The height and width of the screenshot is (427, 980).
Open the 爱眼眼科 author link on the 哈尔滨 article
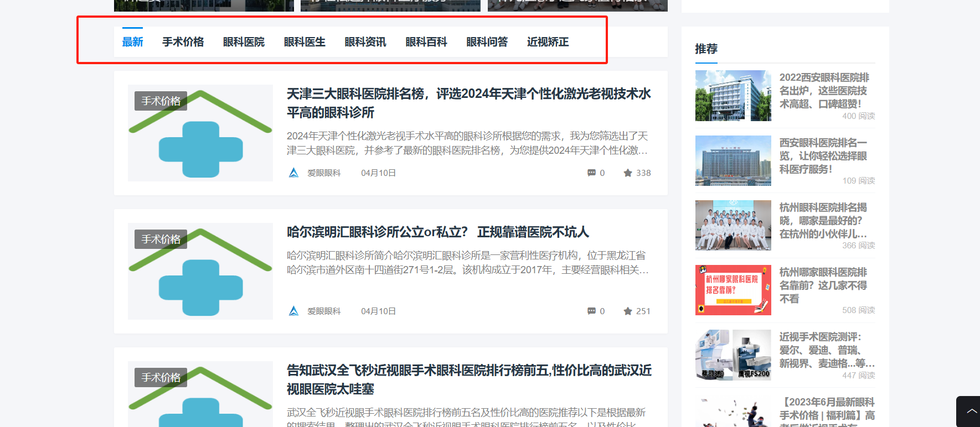click(x=324, y=311)
